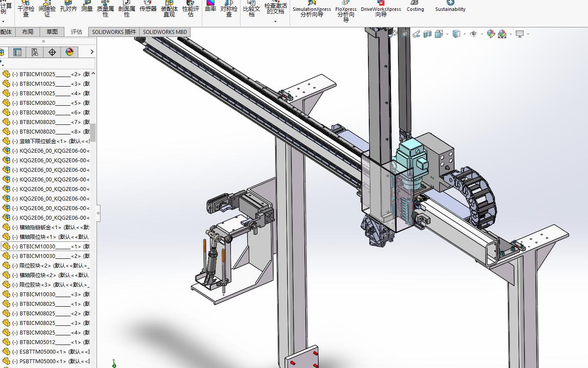Expand more manager tabs with chevron arrow
The height and width of the screenshot is (368, 588).
92,52
